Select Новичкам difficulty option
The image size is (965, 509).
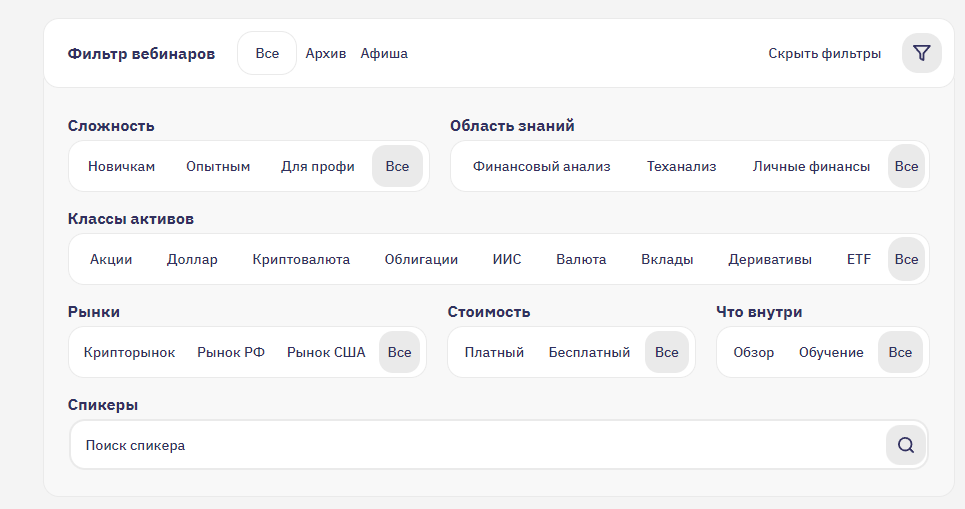(121, 166)
